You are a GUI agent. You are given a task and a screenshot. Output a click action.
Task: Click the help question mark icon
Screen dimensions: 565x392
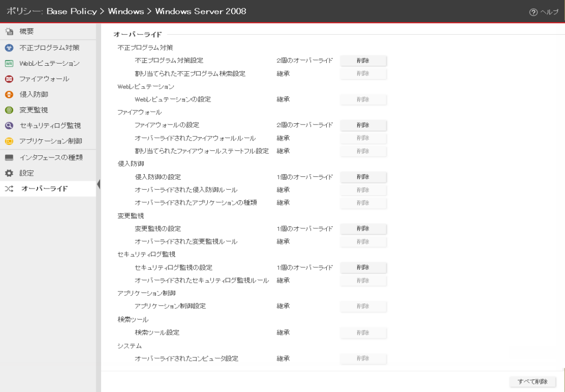[x=533, y=12]
